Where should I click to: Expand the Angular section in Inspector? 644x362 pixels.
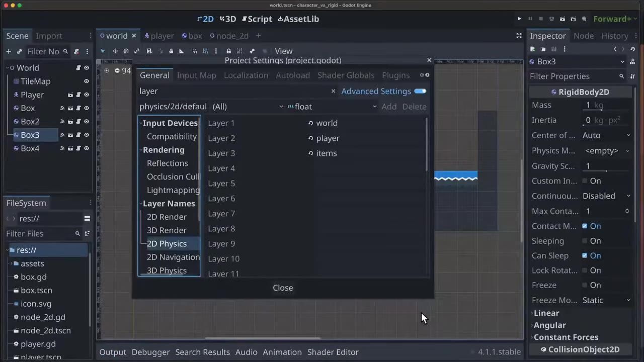(549, 325)
